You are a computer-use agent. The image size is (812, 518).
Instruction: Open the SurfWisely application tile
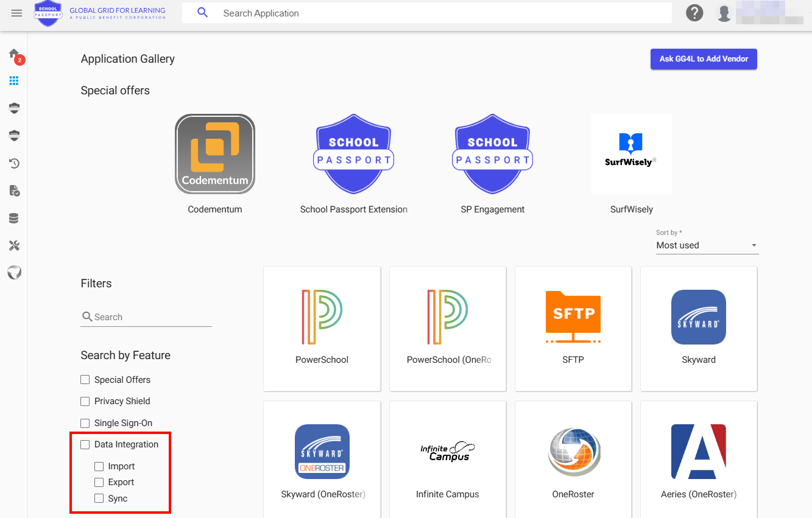pos(632,153)
